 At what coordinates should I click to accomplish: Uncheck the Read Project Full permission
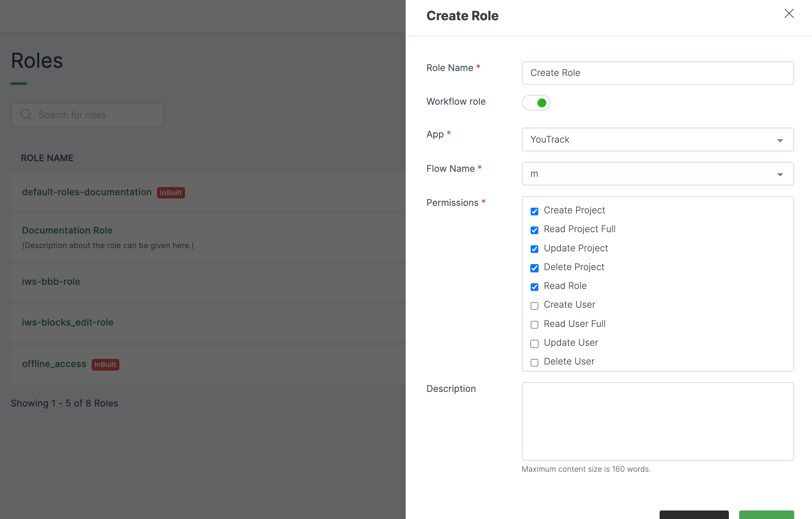534,230
